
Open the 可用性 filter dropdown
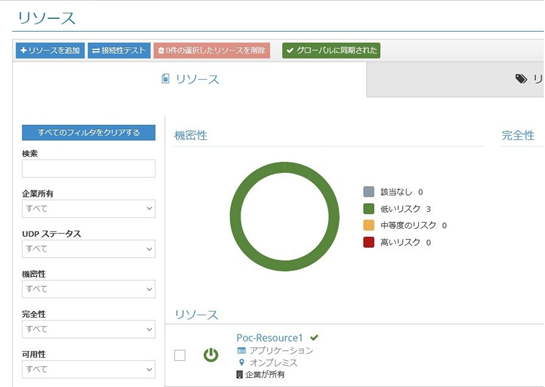pos(89,369)
